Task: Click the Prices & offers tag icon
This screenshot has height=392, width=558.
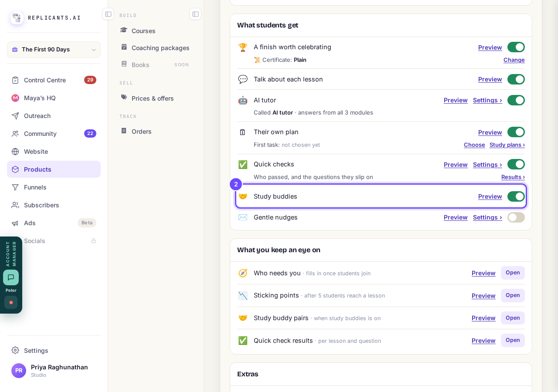Action: pos(124,98)
